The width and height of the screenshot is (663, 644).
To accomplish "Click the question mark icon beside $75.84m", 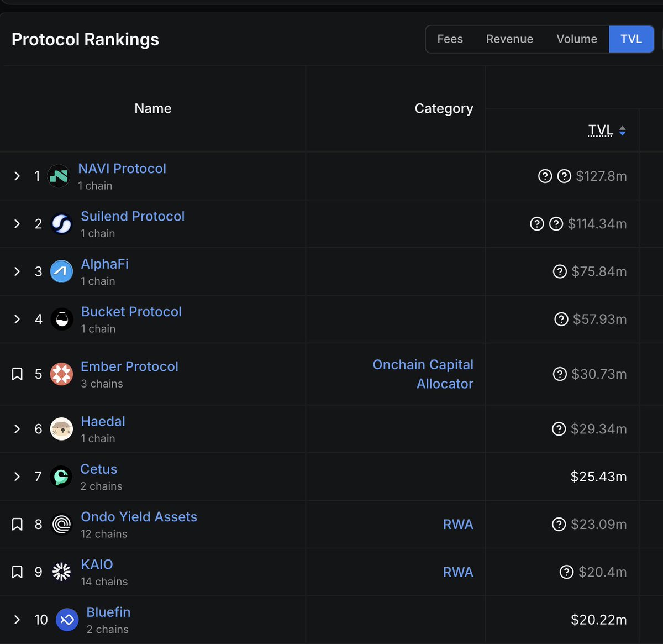I will coord(560,271).
